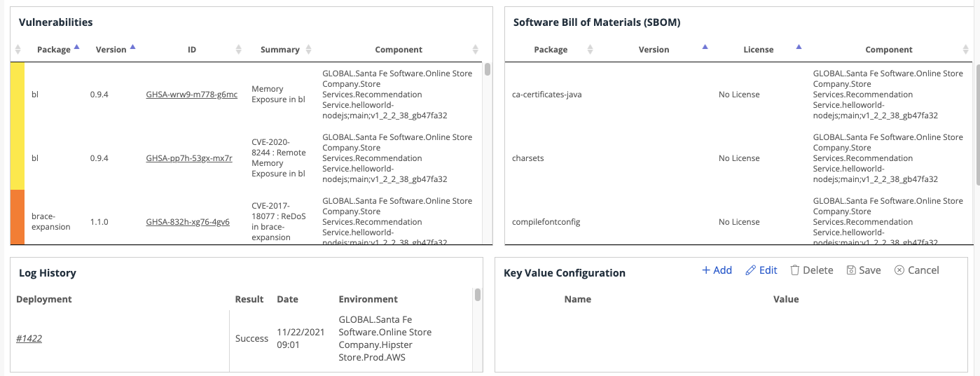Viewport: 980px width, 376px height.
Task: Sort SBOM table by License column arrow
Action: 799,47
